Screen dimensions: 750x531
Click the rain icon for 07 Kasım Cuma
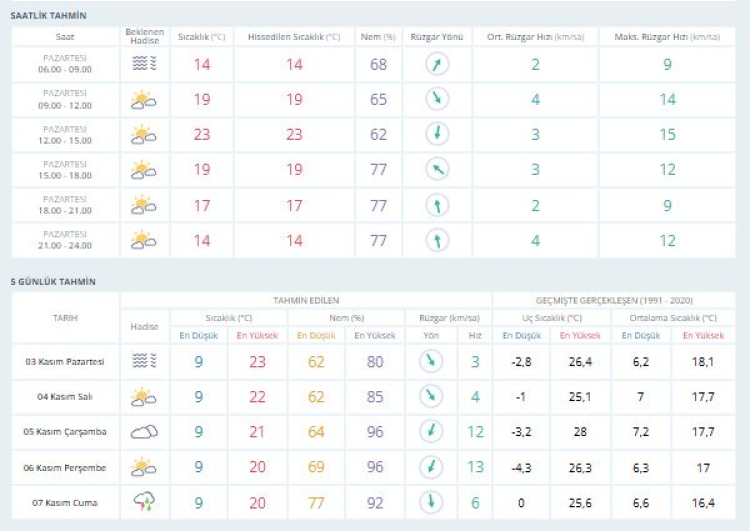click(145, 503)
